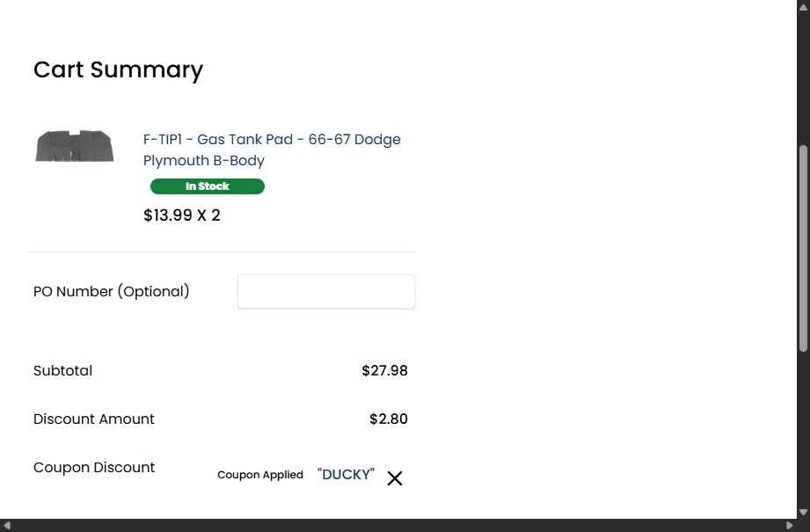This screenshot has width=810, height=532.
Task: Click the Discount Amount $2.80 value
Action: 389,419
